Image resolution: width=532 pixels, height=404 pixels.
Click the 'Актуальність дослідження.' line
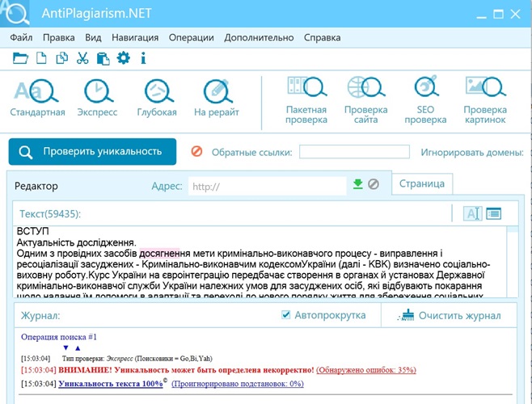coord(76,242)
